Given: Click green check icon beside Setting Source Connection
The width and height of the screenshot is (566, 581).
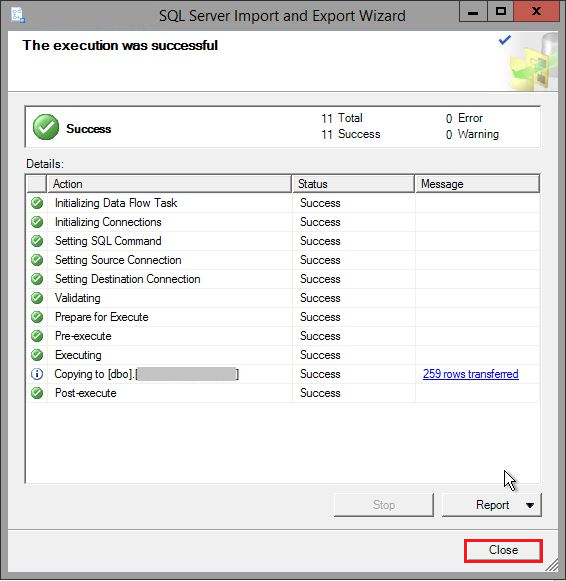Looking at the screenshot, I should click(x=37, y=260).
